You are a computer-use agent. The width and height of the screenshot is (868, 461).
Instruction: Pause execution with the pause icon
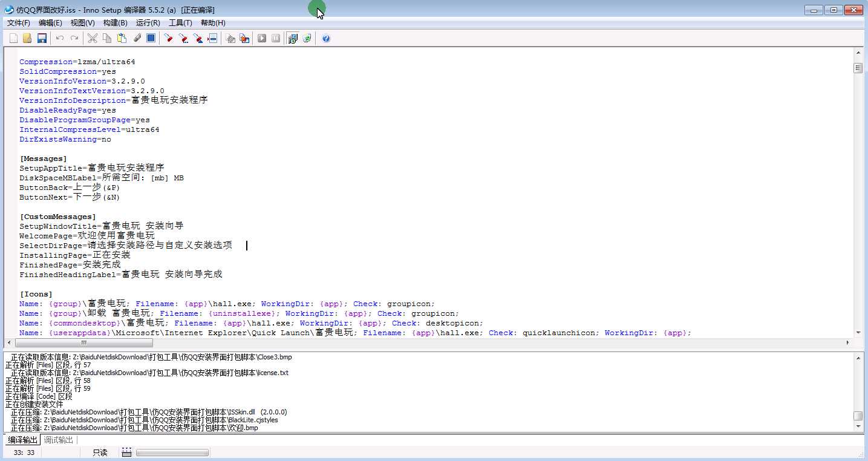click(276, 38)
